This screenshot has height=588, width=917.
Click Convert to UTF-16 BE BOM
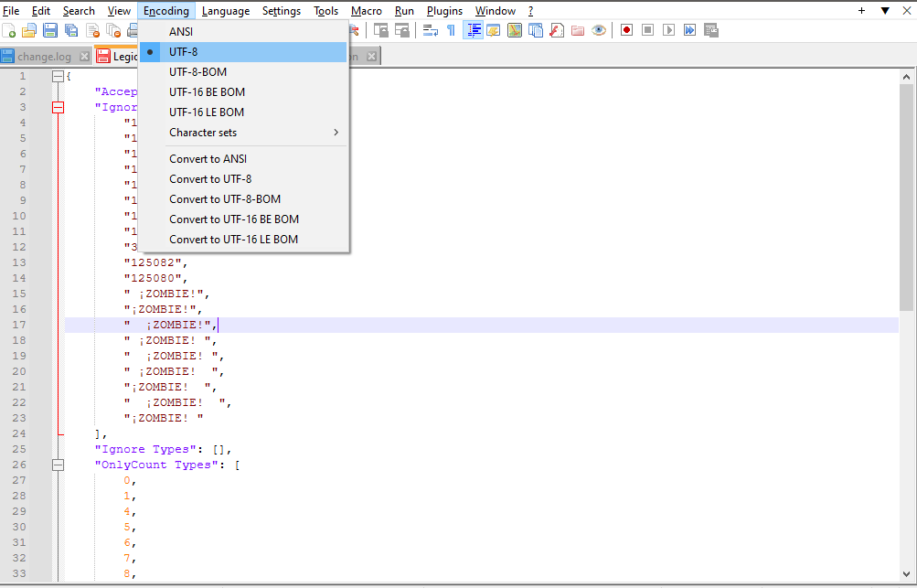click(233, 219)
